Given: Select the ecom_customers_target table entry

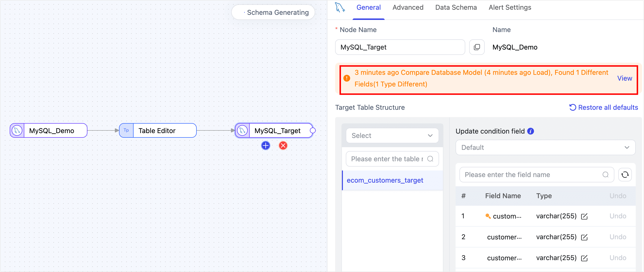Looking at the screenshot, I should pos(385,180).
